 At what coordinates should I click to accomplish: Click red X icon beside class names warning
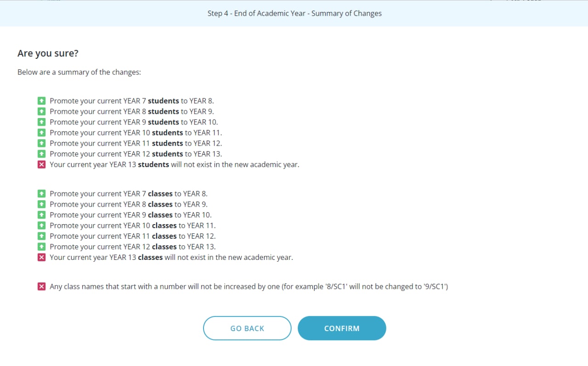pyautogui.click(x=41, y=287)
